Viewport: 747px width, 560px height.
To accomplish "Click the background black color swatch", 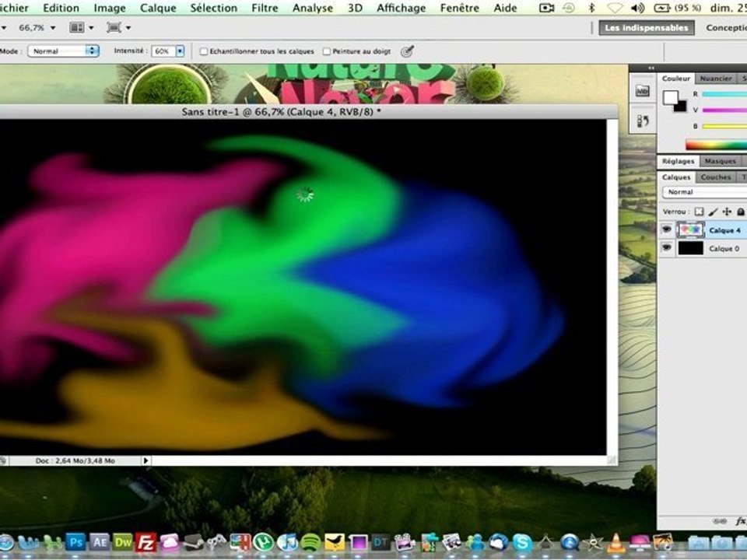I will coord(681,107).
